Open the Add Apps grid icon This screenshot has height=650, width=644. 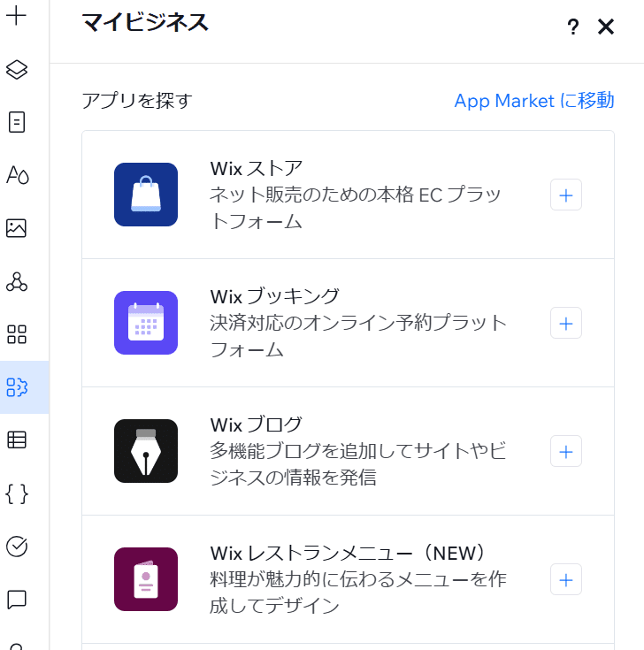point(17,334)
